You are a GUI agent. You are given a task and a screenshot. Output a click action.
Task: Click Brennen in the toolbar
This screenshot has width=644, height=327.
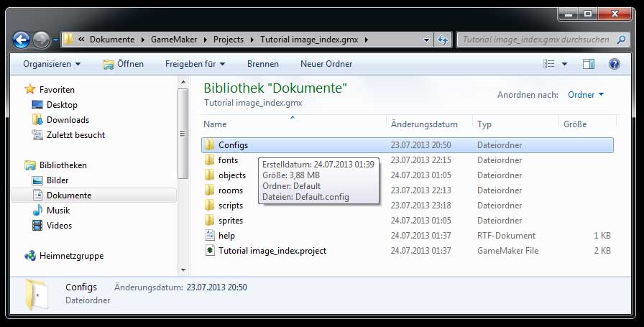tap(262, 64)
